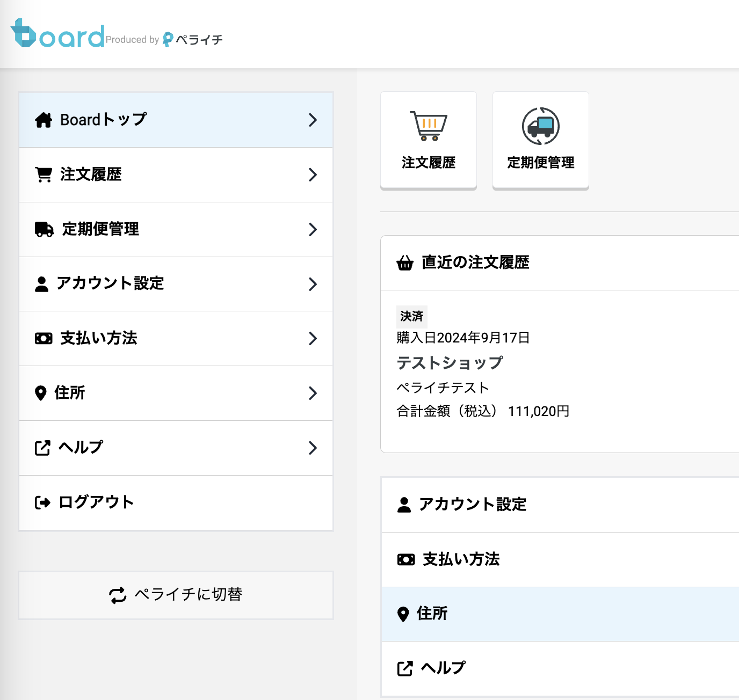Select 住所 in the right-side list
The image size is (739, 700).
click(432, 614)
